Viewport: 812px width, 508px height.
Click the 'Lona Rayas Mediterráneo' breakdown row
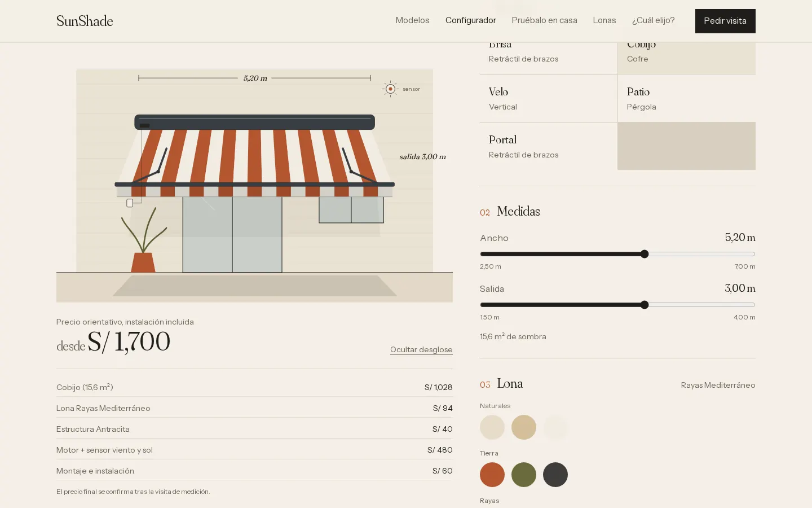click(x=254, y=408)
